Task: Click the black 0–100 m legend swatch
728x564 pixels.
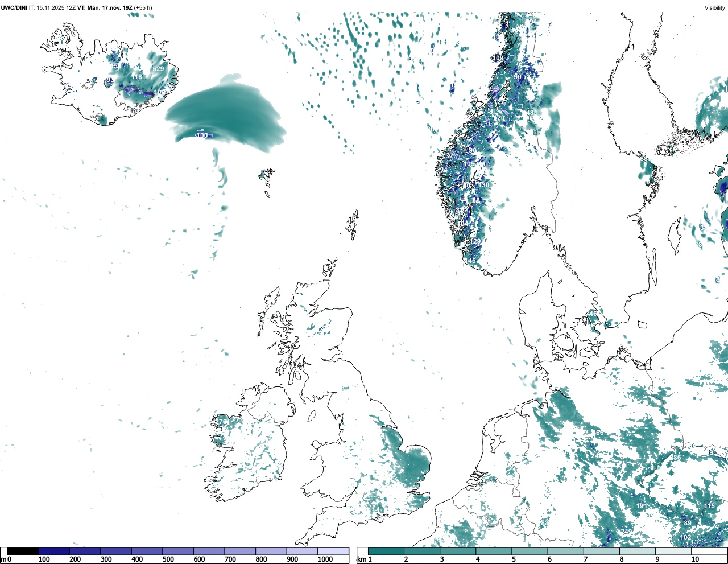Action: (23, 551)
